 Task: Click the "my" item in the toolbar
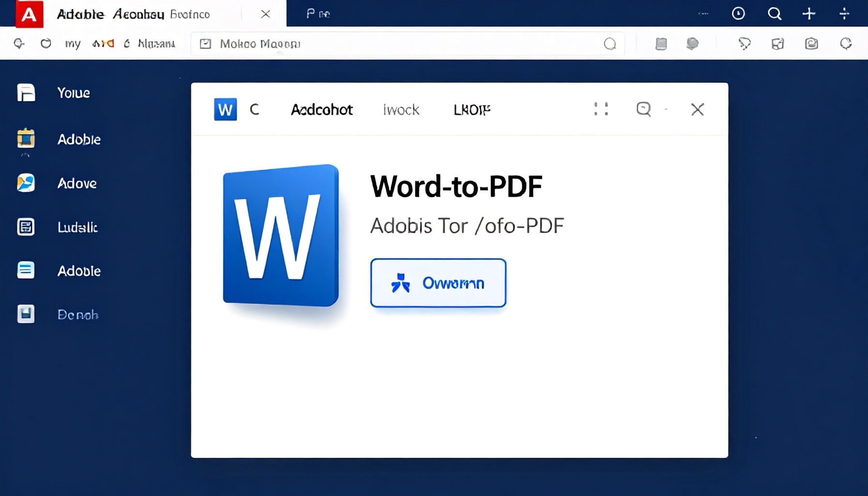click(x=73, y=44)
